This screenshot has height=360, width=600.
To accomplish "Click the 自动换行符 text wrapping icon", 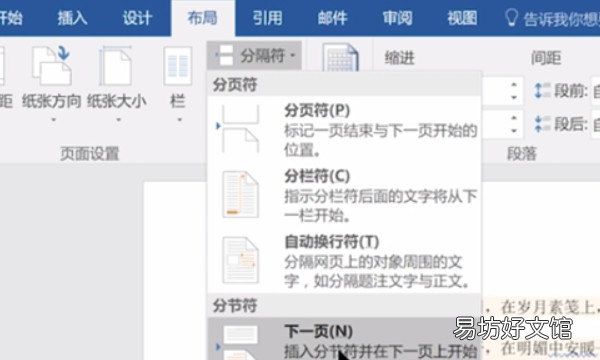I will click(x=241, y=260).
